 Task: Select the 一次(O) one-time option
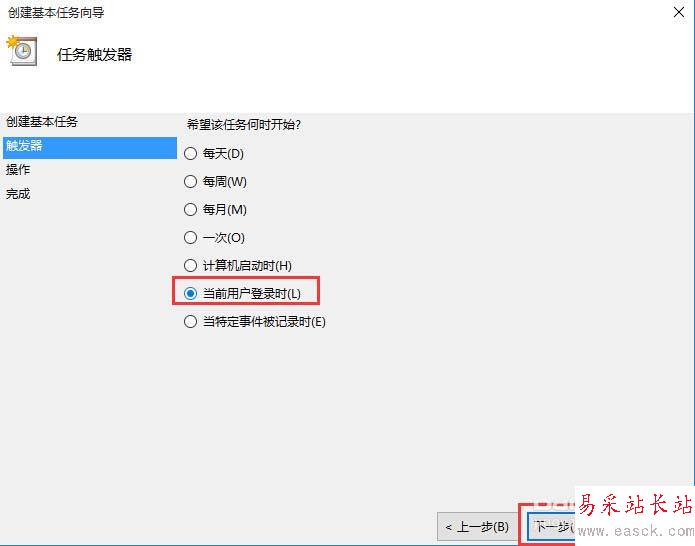tap(215, 238)
